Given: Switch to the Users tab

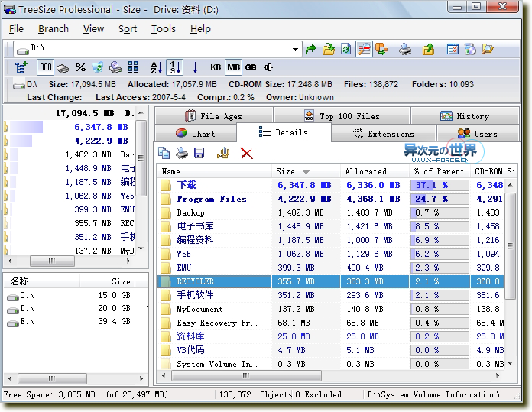Looking at the screenshot, I should 478,134.
